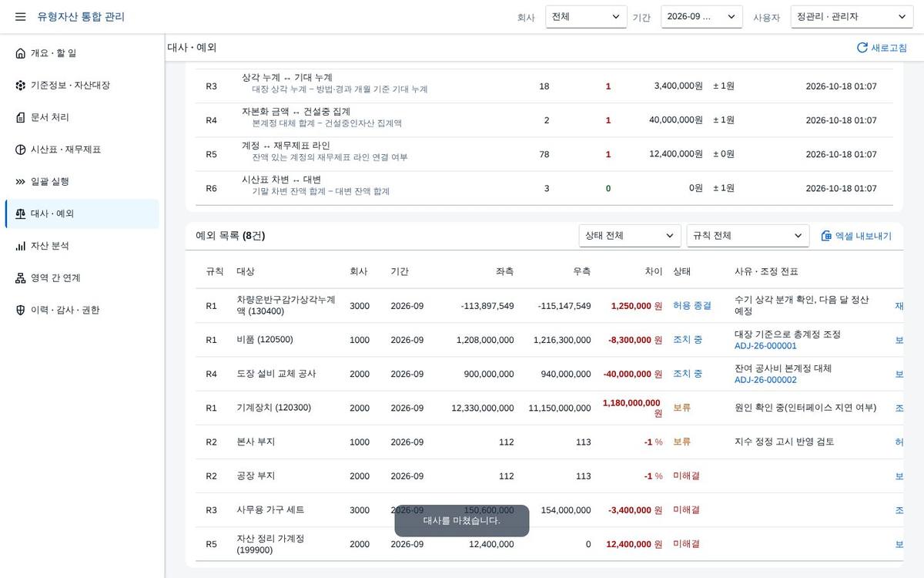Click the 대사 · 예외 scale icon
The height and width of the screenshot is (578, 924).
[x=20, y=213]
